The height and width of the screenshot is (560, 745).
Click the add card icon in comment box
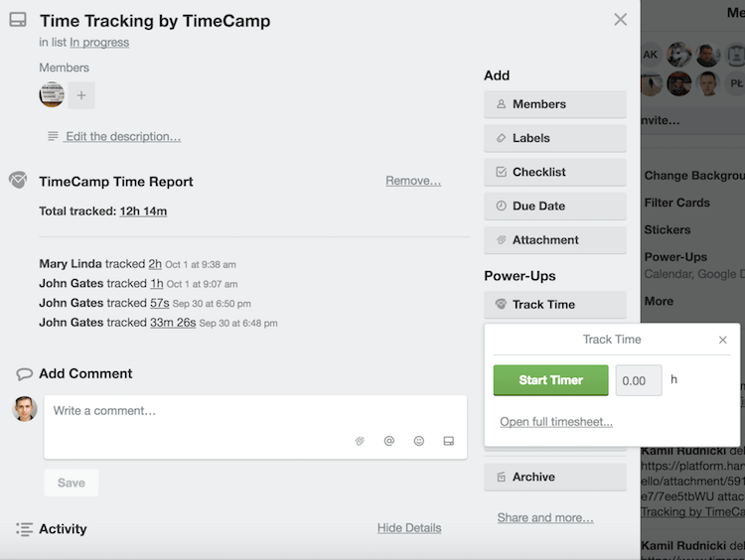click(x=448, y=441)
